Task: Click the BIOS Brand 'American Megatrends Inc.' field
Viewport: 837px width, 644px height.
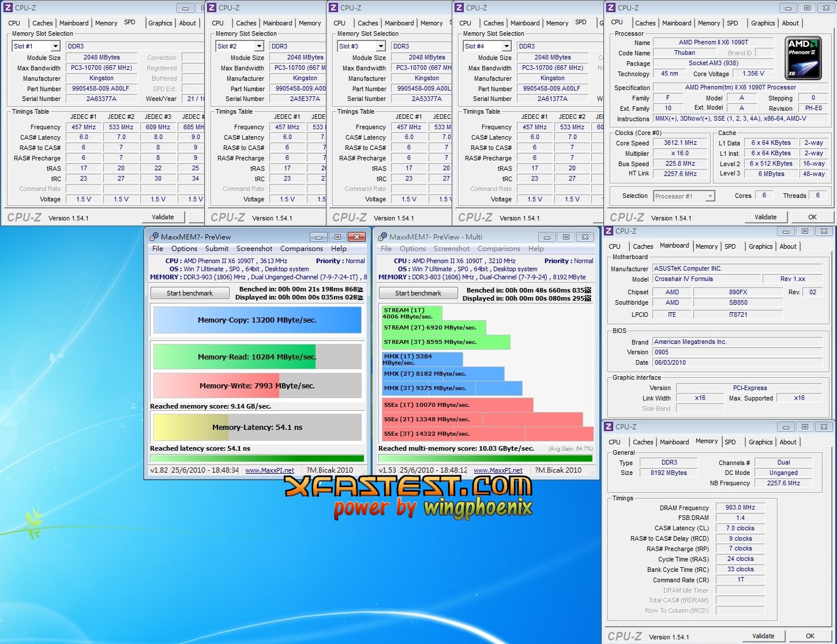Action: click(737, 342)
